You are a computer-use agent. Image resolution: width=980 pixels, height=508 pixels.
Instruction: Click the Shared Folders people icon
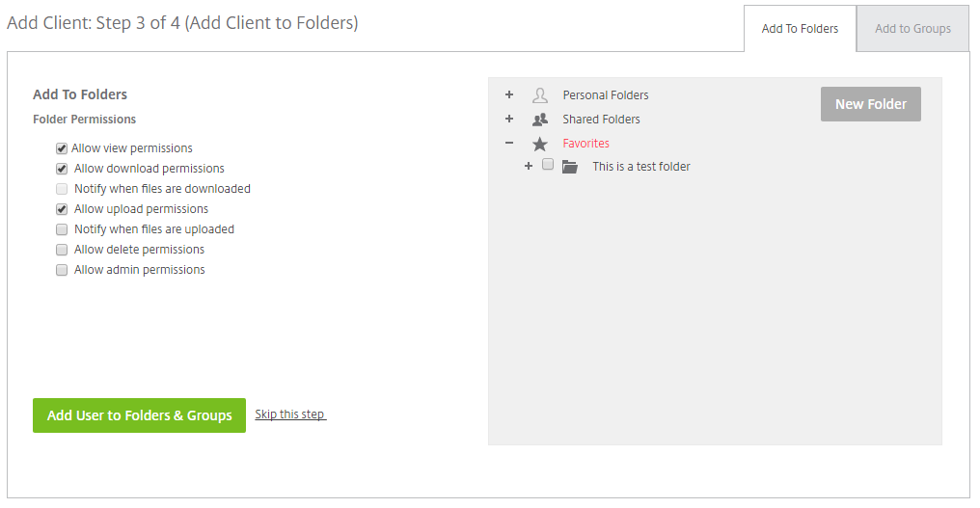tap(540, 120)
